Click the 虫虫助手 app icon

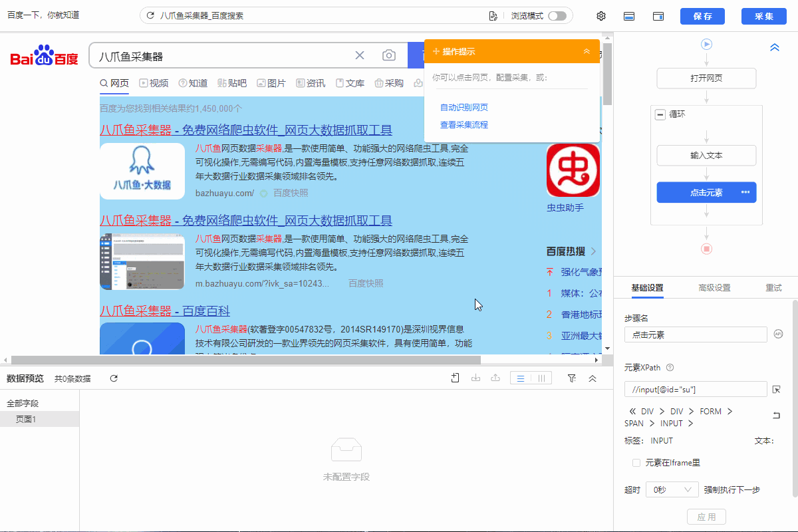pyautogui.click(x=573, y=169)
